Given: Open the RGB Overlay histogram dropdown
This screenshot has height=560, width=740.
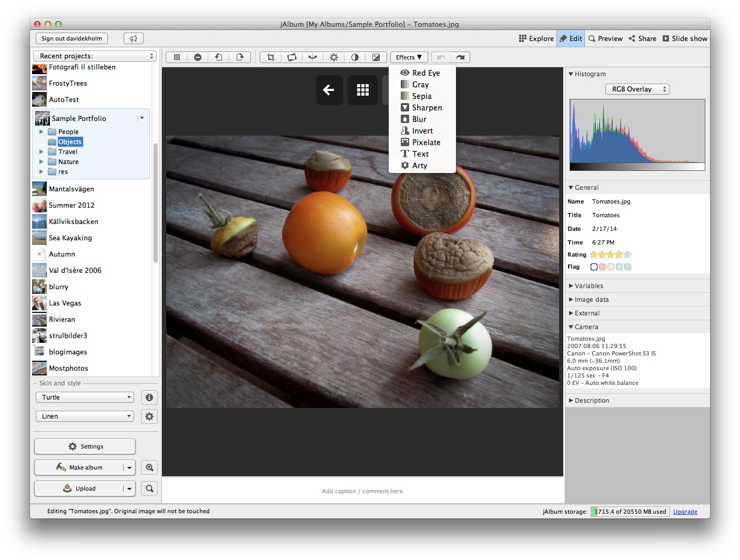Looking at the screenshot, I should click(x=637, y=89).
